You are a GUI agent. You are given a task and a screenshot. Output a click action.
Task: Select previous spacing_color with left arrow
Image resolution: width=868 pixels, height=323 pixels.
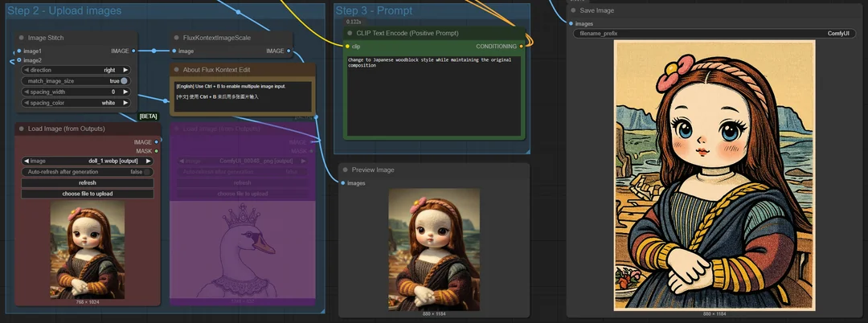[x=26, y=103]
